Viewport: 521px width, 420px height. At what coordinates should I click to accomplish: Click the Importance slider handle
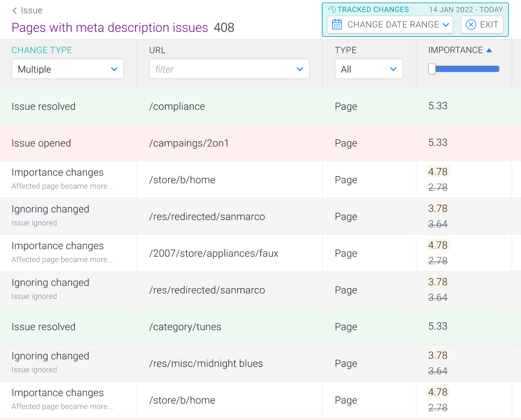click(432, 69)
